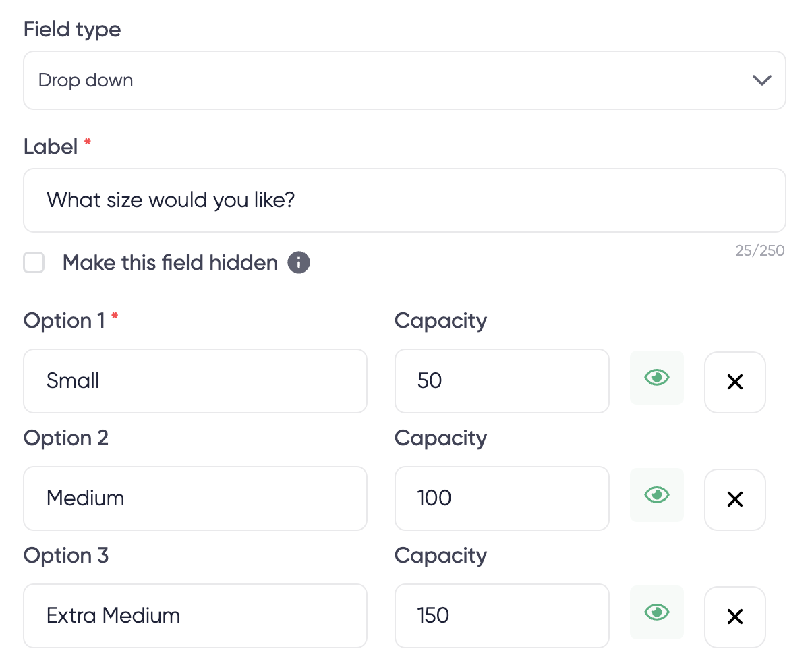The height and width of the screenshot is (657, 812).
Task: Toggle visibility eye for Extra Medium option
Action: tap(656, 612)
